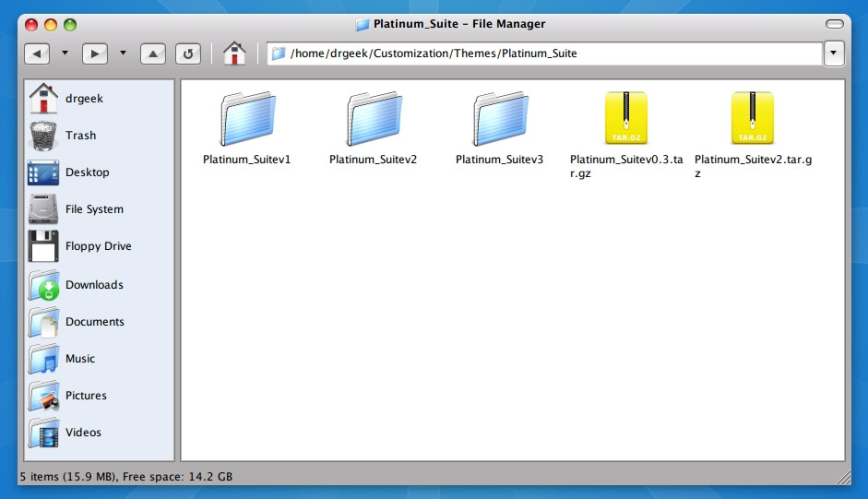
Task: Open the back history dropdown arrow
Action: point(65,53)
